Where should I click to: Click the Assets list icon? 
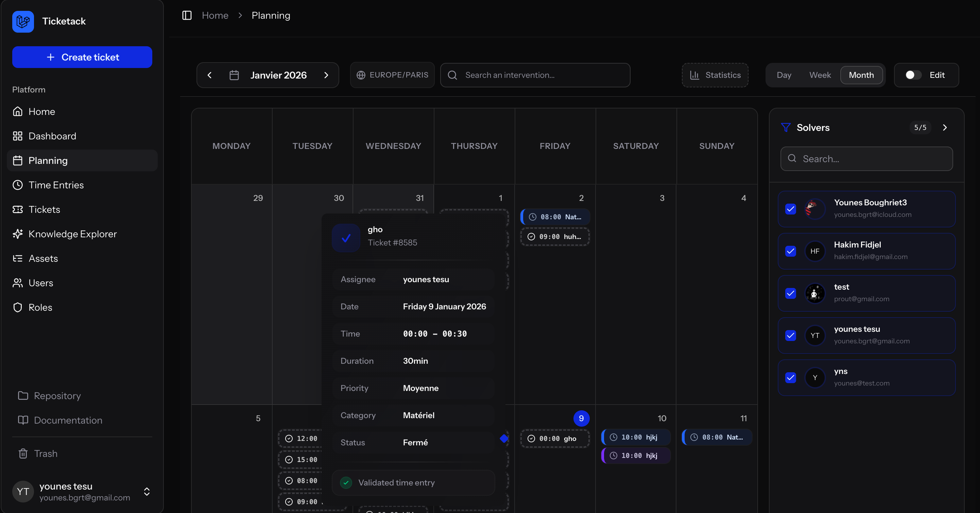(17, 258)
